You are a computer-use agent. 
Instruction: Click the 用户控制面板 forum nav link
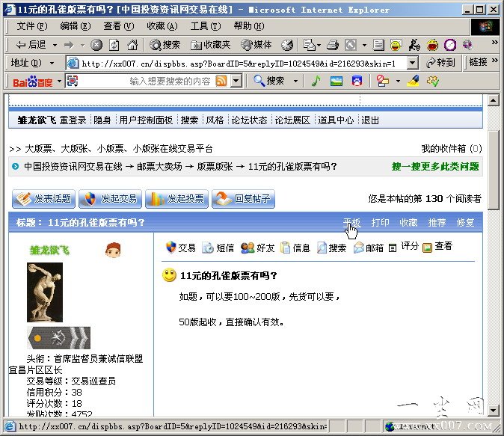tap(146, 120)
